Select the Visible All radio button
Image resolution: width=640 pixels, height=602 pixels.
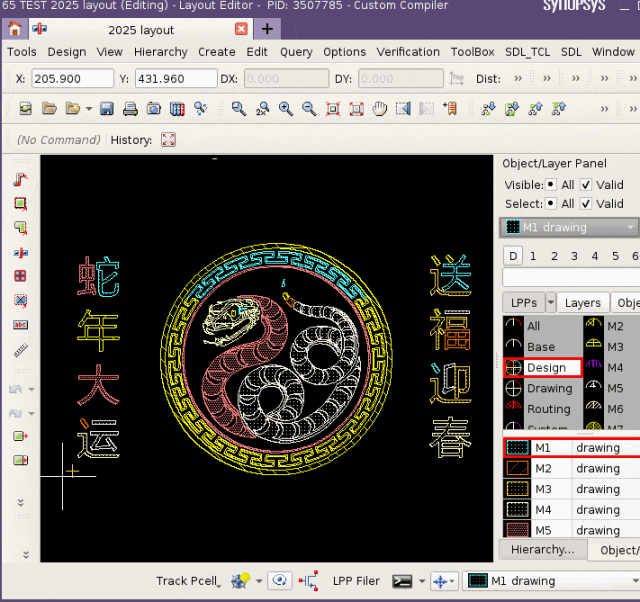point(551,184)
